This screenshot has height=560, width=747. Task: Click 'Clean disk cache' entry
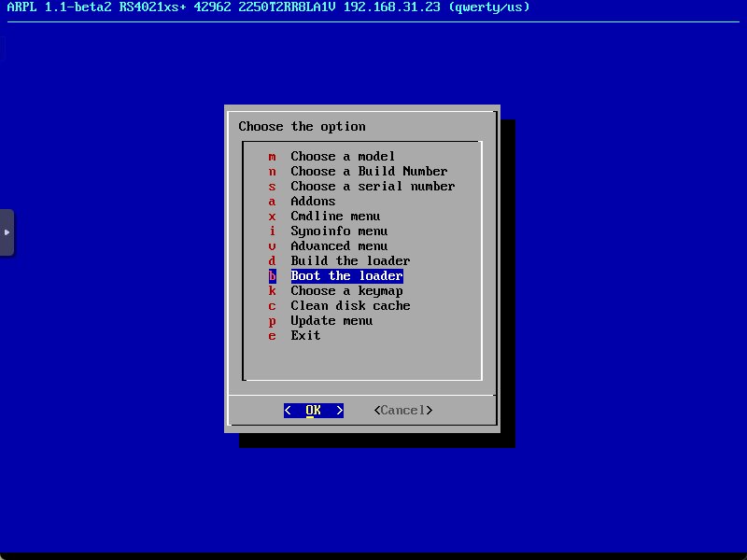coord(350,306)
